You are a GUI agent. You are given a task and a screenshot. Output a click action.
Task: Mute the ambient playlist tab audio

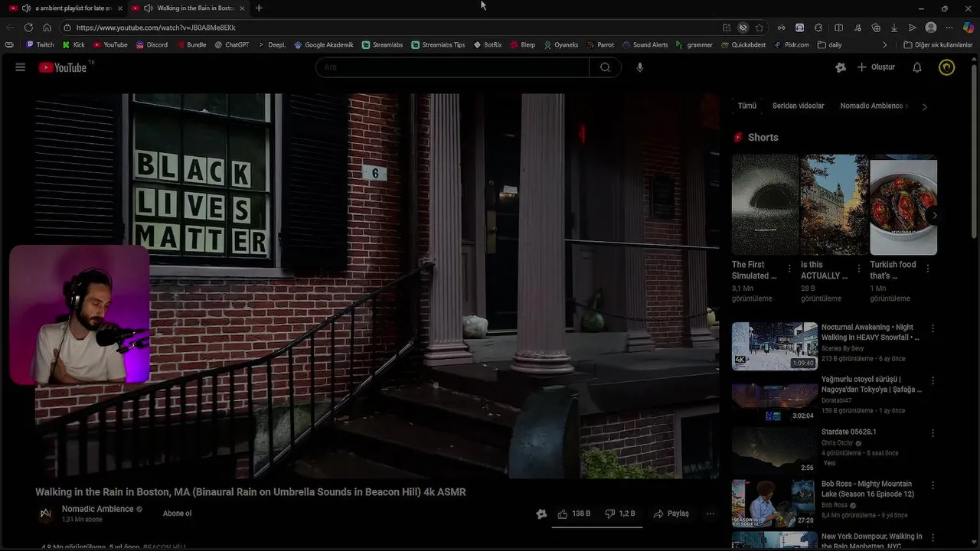[27, 8]
